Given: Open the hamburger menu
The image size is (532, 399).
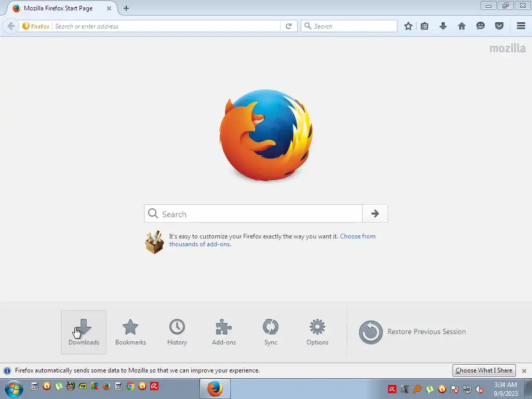Looking at the screenshot, I should point(521,26).
